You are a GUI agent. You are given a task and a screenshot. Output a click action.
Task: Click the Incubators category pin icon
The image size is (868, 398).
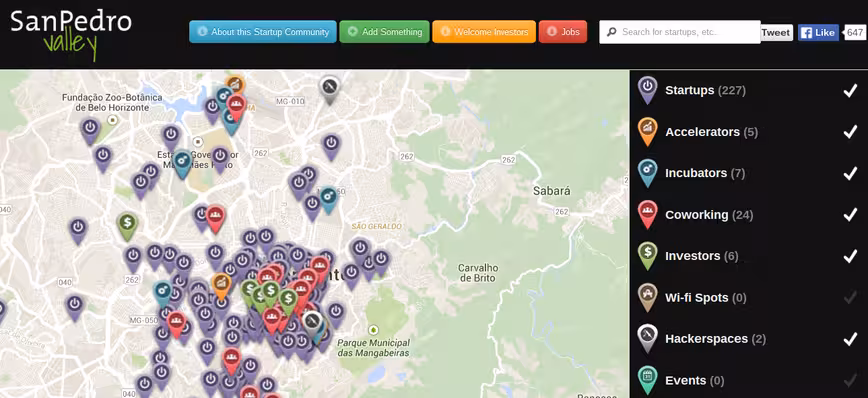click(x=647, y=173)
